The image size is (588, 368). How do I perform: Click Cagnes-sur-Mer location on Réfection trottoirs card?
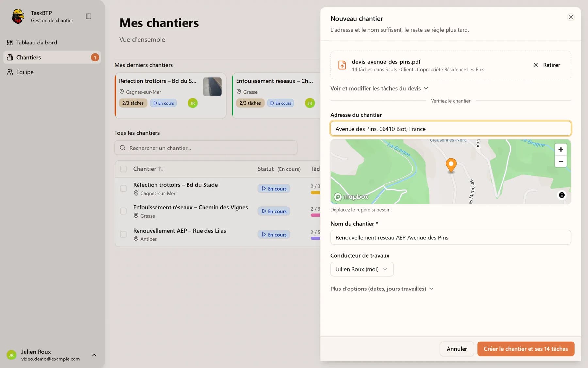coord(140,92)
